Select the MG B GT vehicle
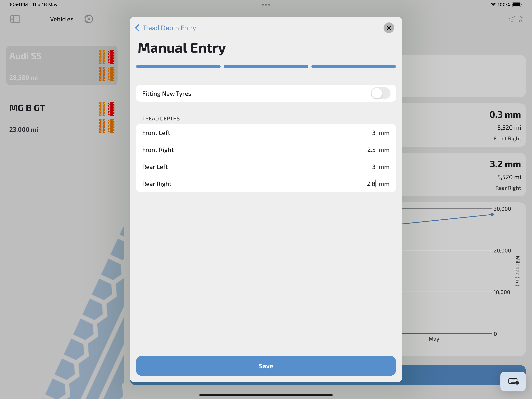 (x=62, y=117)
